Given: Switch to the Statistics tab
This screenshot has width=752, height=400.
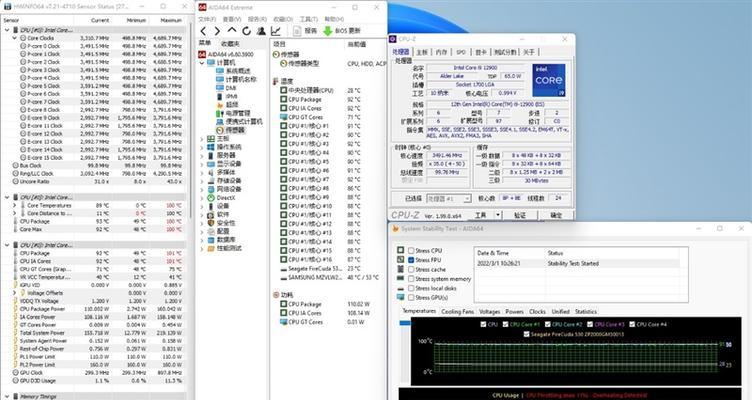Looking at the screenshot, I should tap(586, 312).
